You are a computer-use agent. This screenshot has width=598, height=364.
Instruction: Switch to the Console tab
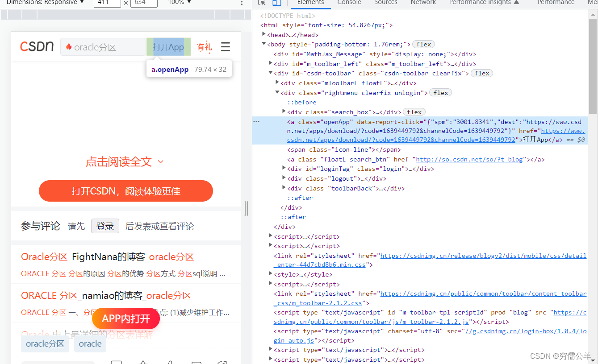(x=349, y=3)
